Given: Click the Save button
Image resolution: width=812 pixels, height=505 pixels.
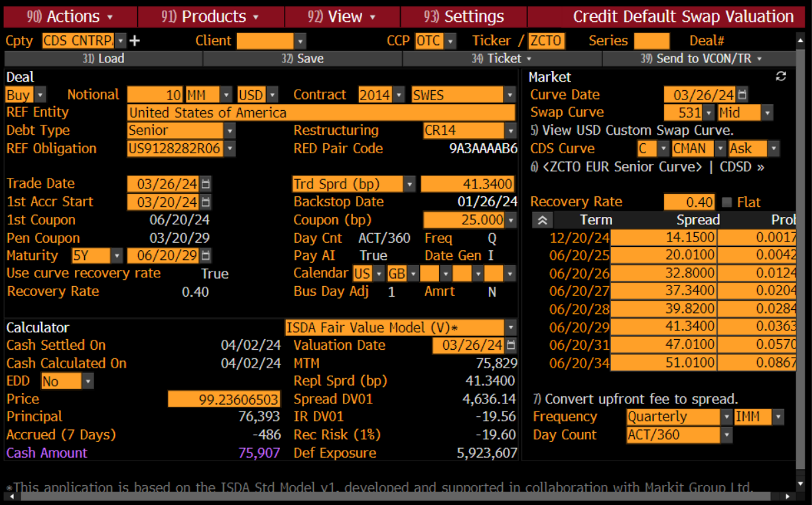Looking at the screenshot, I should click(302, 58).
